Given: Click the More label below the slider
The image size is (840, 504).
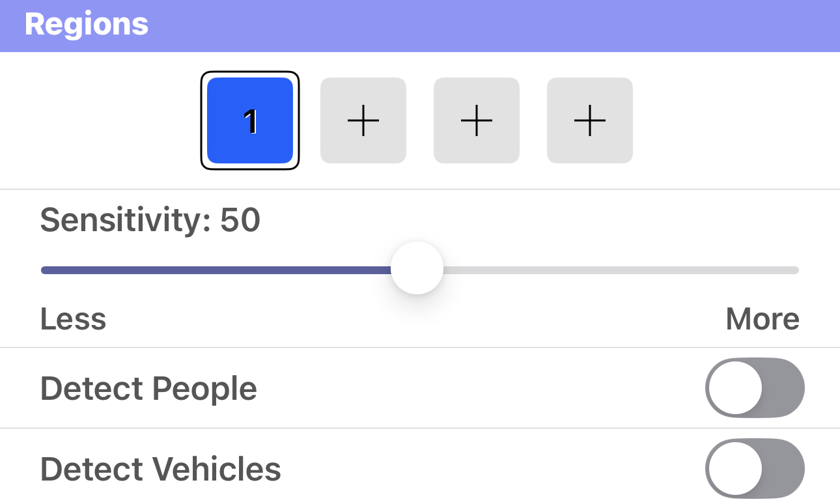Looking at the screenshot, I should [x=762, y=318].
